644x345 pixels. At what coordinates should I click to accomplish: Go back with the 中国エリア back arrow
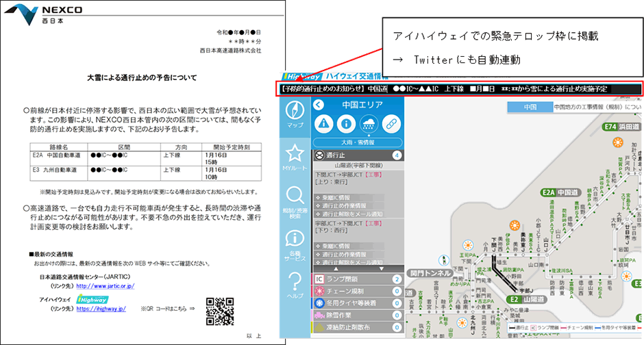(x=319, y=105)
